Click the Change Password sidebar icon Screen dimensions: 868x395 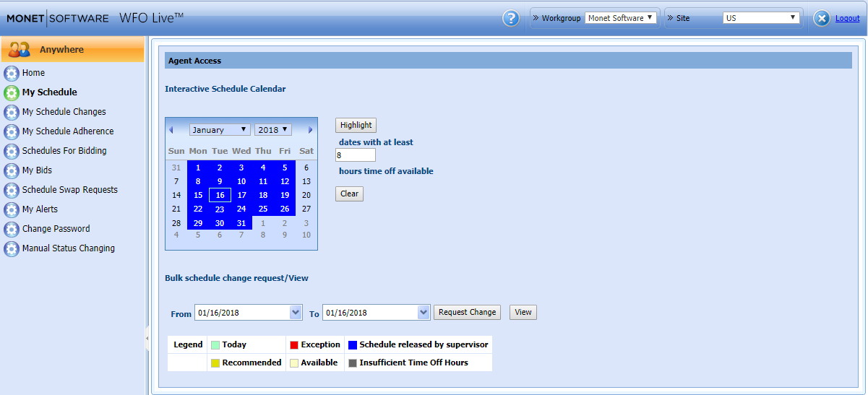[12, 229]
